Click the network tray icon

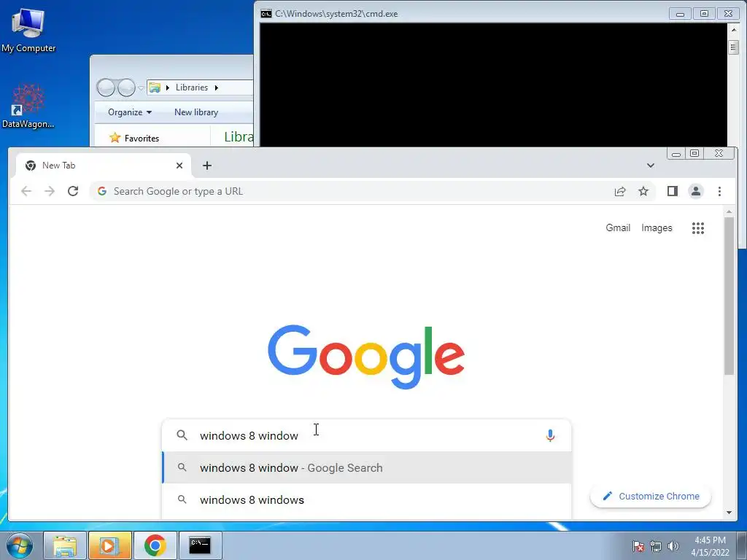[656, 546]
